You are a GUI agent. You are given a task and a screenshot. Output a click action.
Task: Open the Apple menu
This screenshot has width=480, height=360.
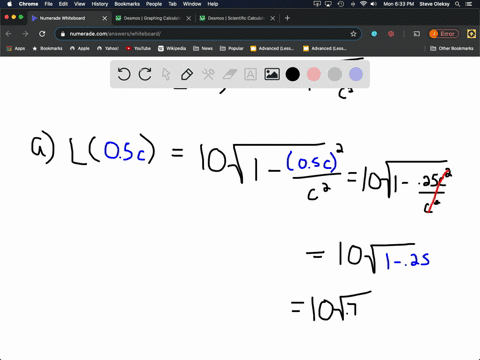coord(9,4)
